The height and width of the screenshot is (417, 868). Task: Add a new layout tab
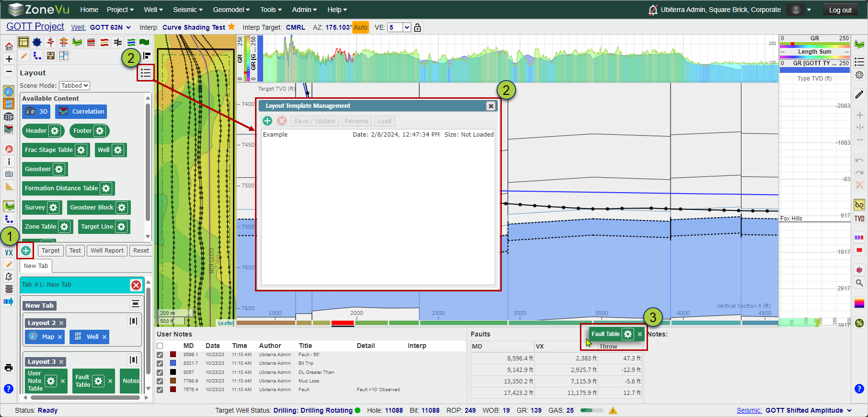click(26, 251)
